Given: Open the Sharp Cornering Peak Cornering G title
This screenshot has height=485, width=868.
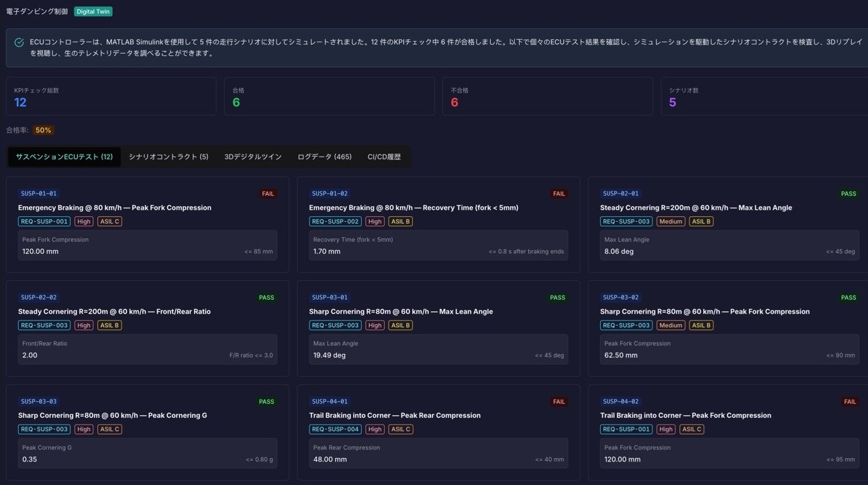Looking at the screenshot, I should pyautogui.click(x=113, y=416).
